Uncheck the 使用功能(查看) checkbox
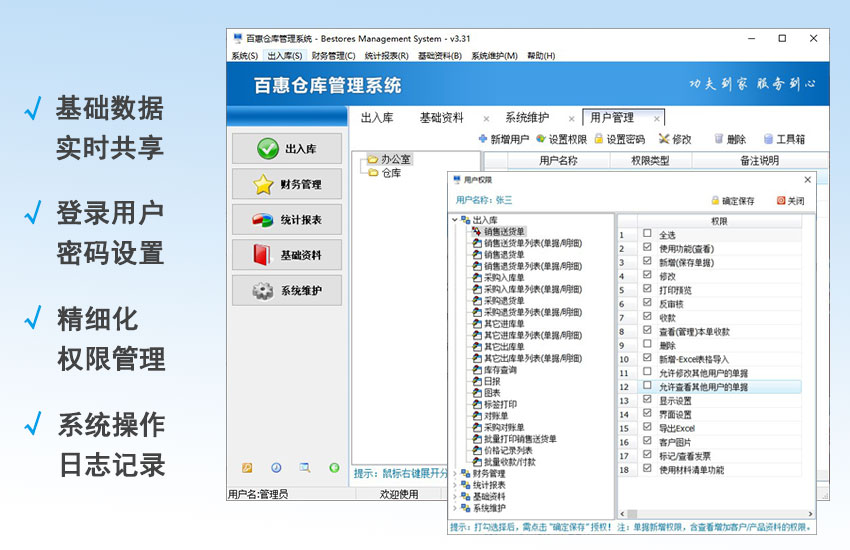Image resolution: width=850 pixels, height=550 pixels. pos(647,247)
